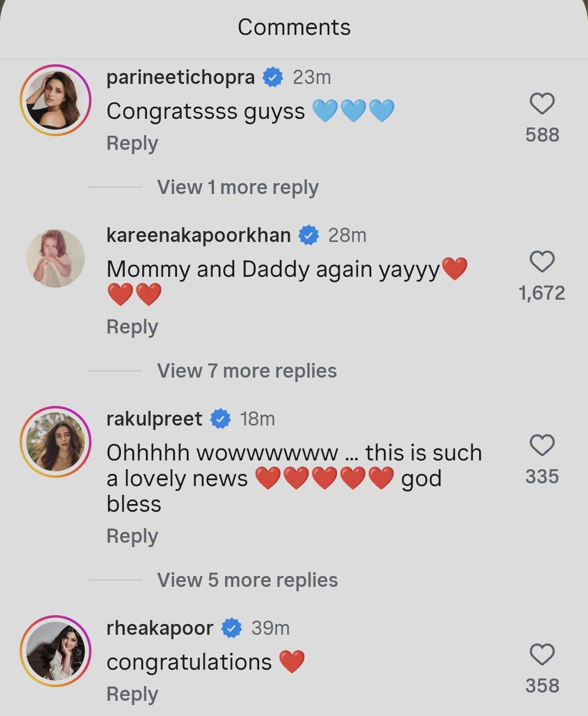The image size is (588, 716).
Task: Reply to rakulpreet's comment
Action: pyautogui.click(x=132, y=536)
